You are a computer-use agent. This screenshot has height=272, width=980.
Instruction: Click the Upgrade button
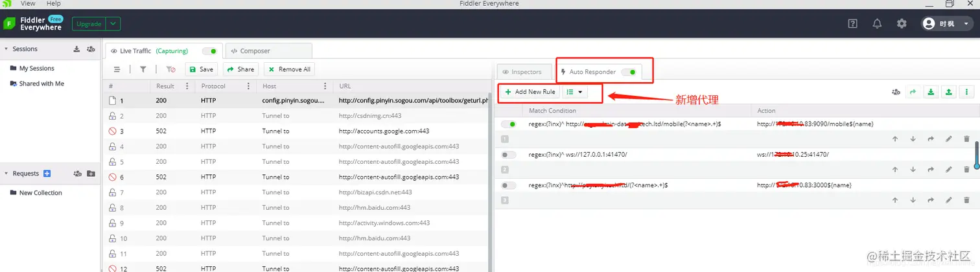(89, 24)
